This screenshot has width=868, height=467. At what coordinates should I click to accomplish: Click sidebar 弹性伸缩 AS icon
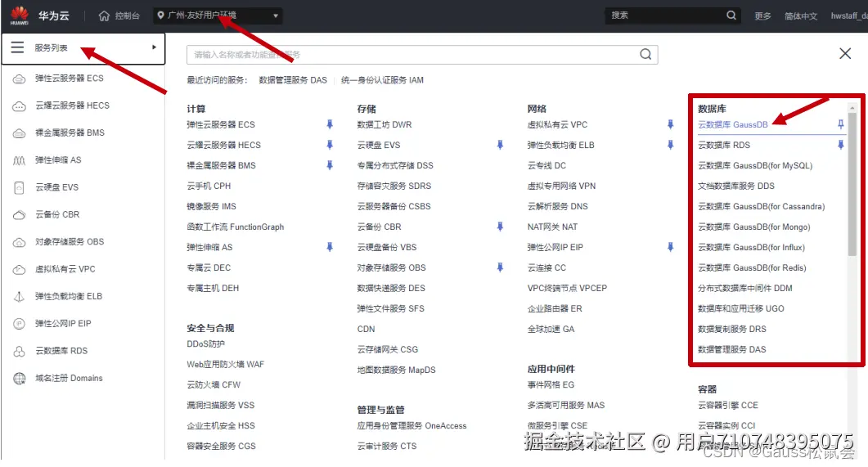20,160
